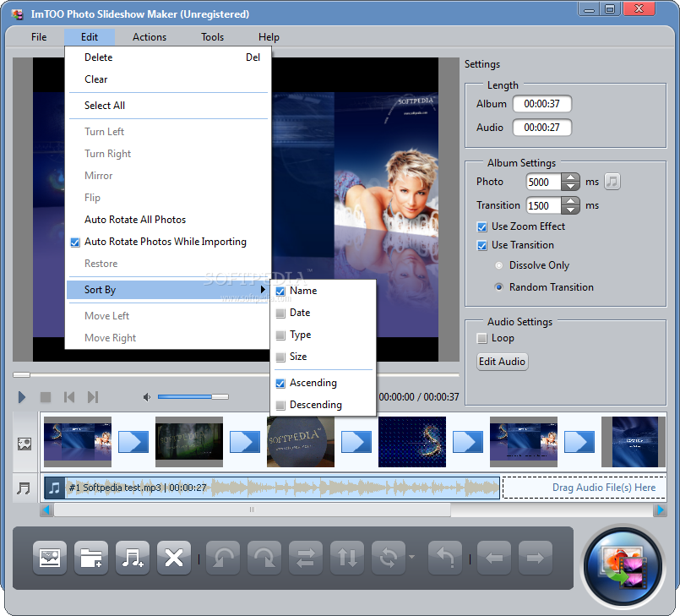Screen dimensions: 680x616
Task: Click the transition arrow after first thumbnail
Action: pos(133,442)
